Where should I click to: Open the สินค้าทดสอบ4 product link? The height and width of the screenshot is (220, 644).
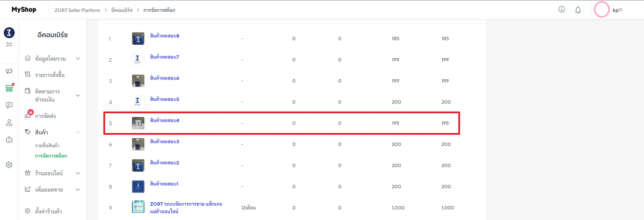click(164, 120)
